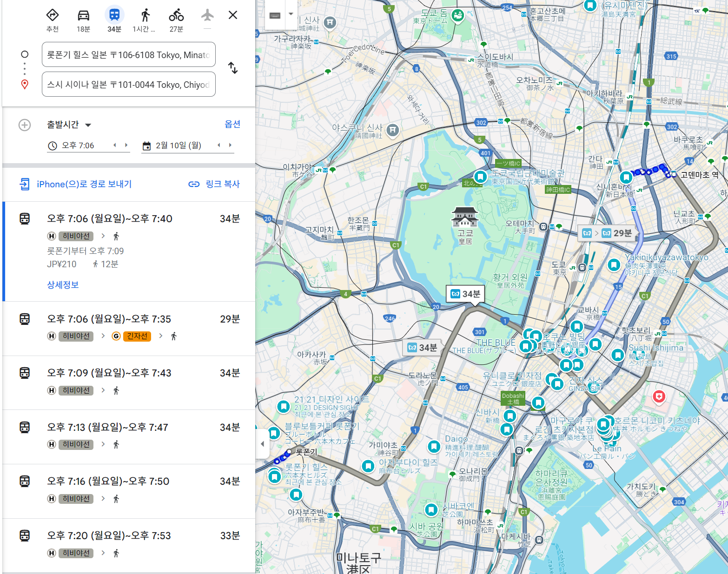The height and width of the screenshot is (574, 728).
Task: Go to previous day with left arrow
Action: [x=218, y=145]
